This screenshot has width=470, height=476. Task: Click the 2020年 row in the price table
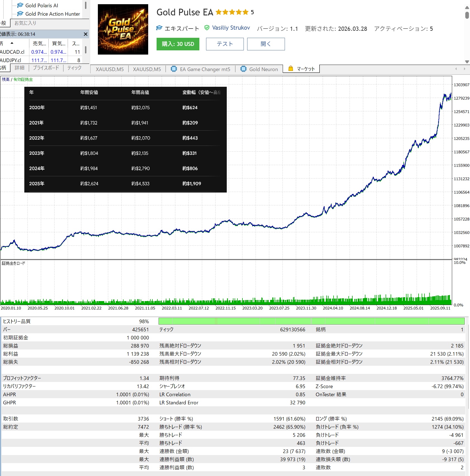[125, 107]
